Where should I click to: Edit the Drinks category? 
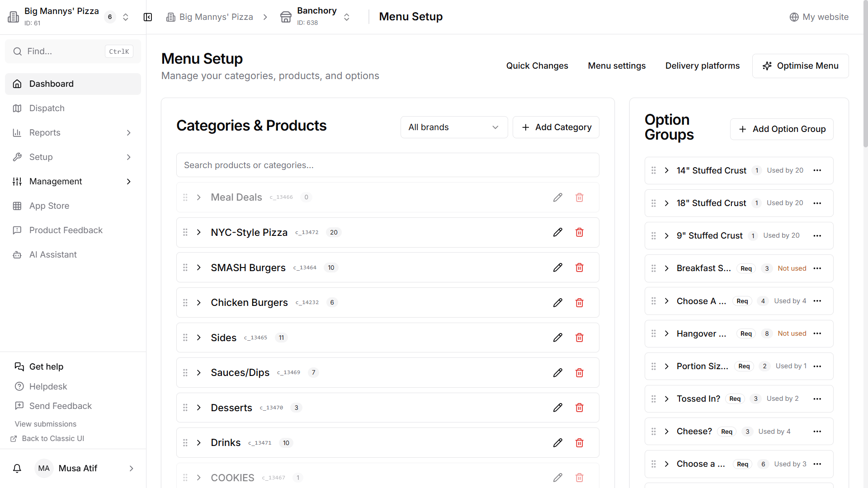click(558, 443)
